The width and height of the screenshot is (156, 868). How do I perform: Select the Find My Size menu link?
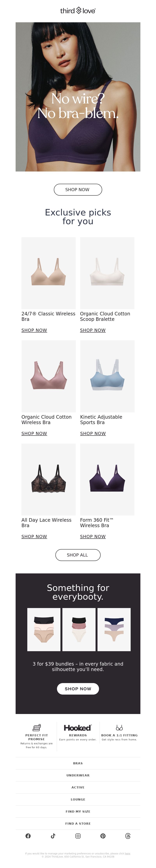pyautogui.click(x=78, y=811)
